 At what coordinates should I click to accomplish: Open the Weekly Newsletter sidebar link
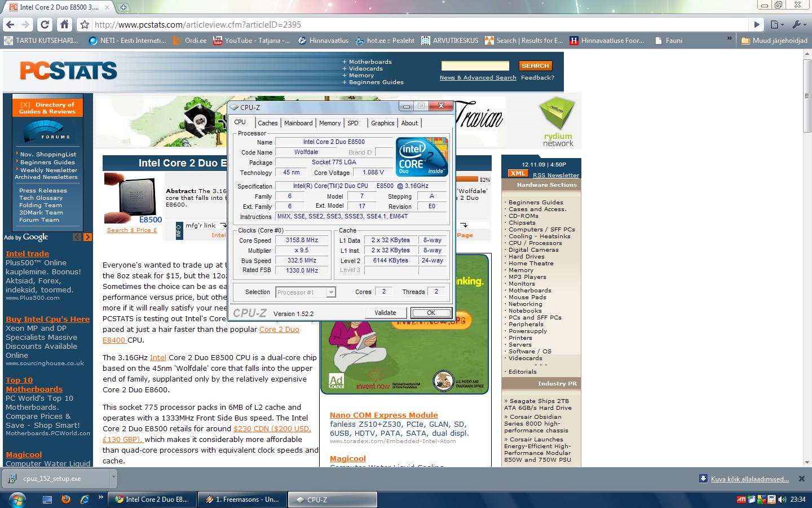(49, 170)
